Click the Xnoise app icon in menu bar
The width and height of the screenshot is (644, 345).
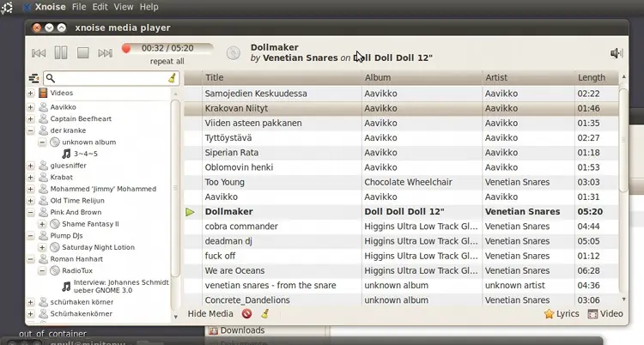pyautogui.click(x=27, y=7)
